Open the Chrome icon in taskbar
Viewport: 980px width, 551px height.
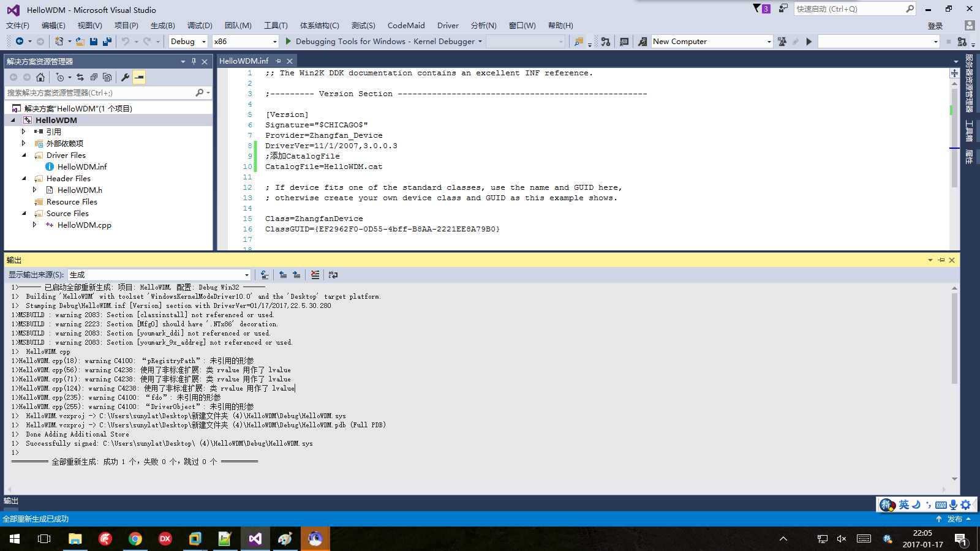point(135,539)
